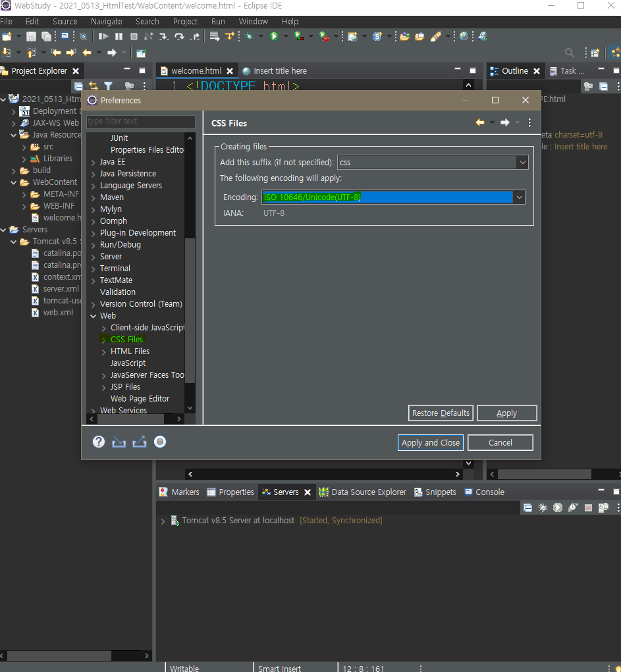This screenshot has height=672, width=621.
Task: Close the welcome.html editor tab
Action: [x=230, y=71]
